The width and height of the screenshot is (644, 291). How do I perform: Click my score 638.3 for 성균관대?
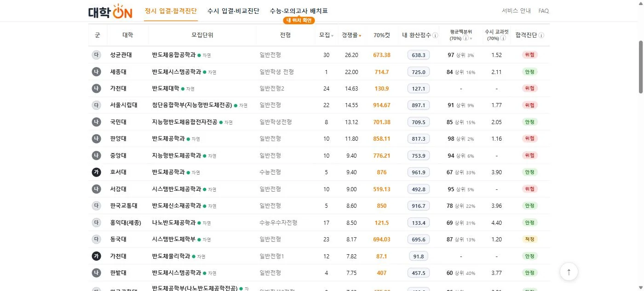point(419,55)
